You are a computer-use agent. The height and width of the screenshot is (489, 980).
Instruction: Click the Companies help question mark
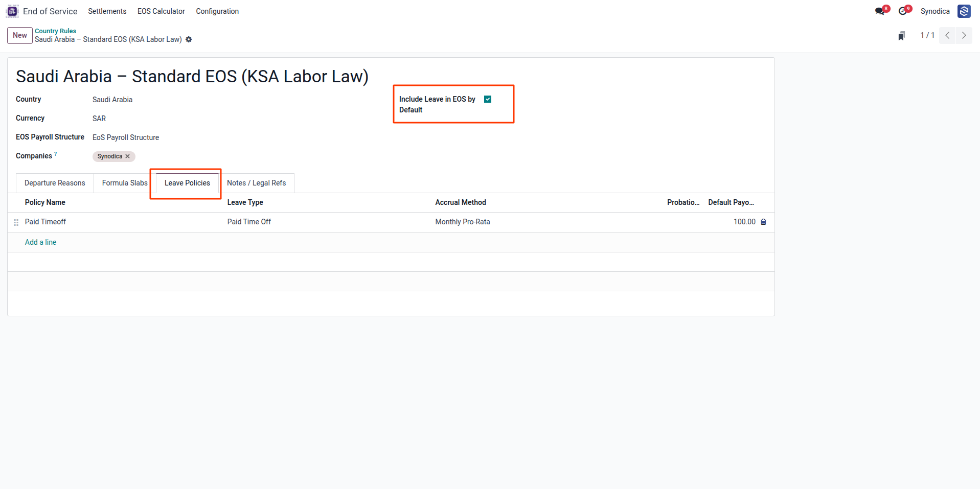tap(56, 154)
